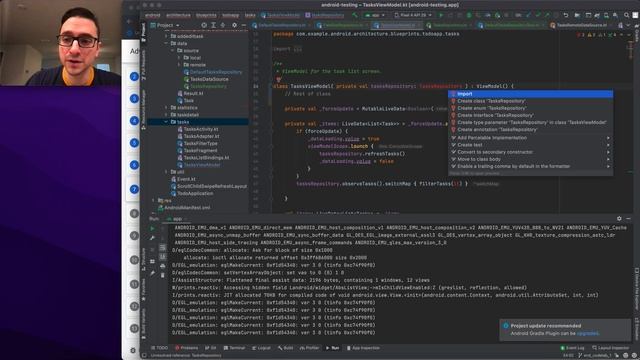Click the Select Opened File target icon
This screenshot has height=360, width=640.
click(x=204, y=25)
